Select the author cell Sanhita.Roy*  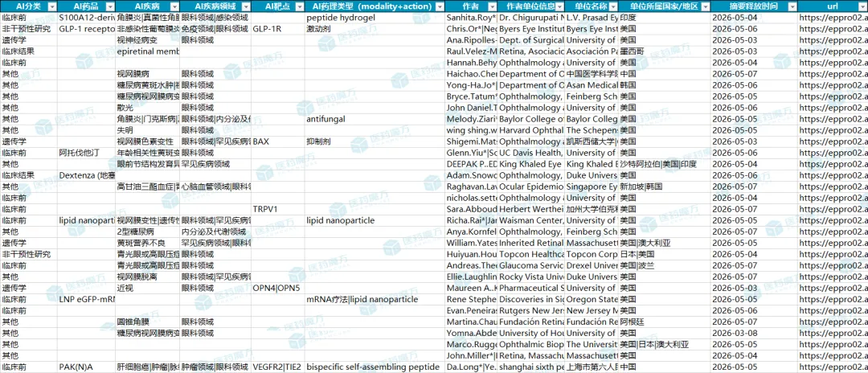pyautogui.click(x=471, y=18)
